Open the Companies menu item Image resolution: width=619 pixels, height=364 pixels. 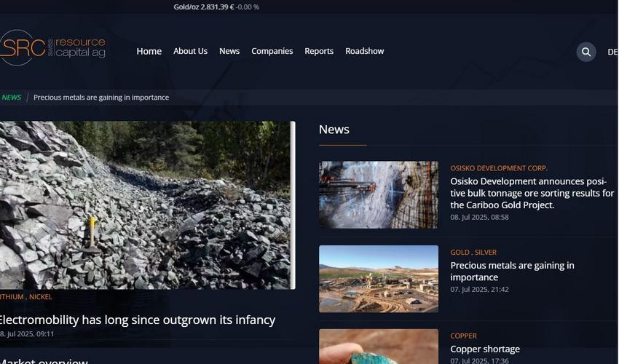[x=272, y=51]
